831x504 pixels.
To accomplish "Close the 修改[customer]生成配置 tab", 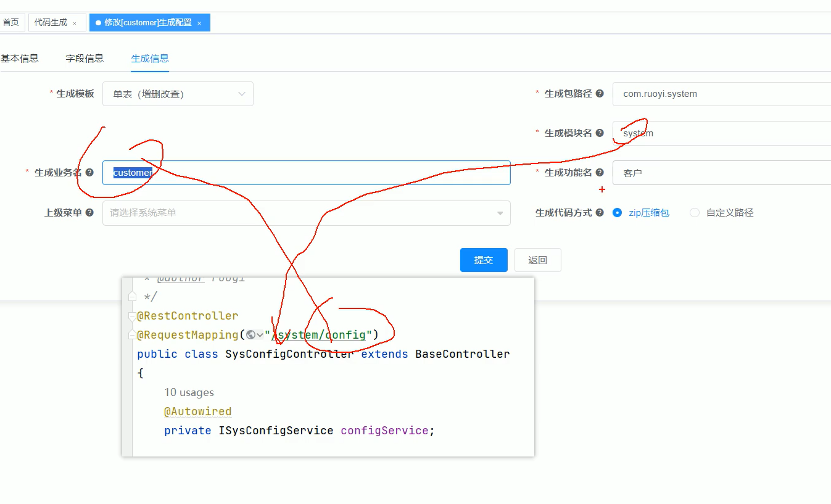I will 199,23.
